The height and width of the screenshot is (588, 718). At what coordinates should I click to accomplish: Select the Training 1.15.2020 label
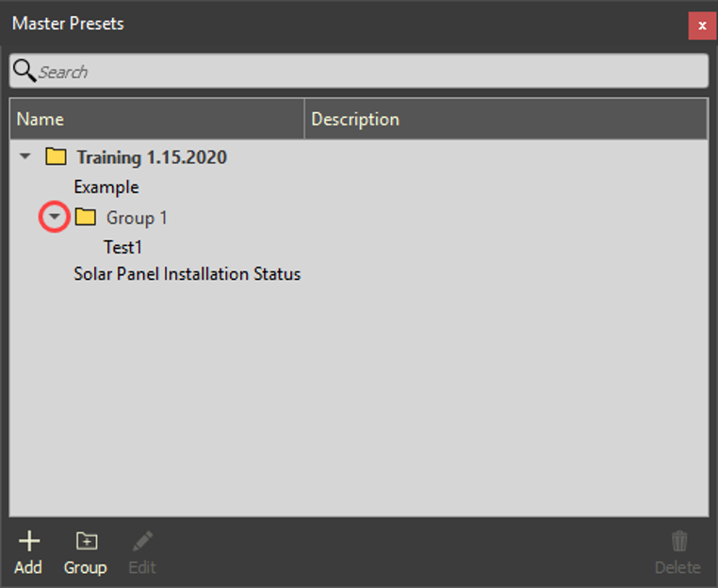point(152,157)
